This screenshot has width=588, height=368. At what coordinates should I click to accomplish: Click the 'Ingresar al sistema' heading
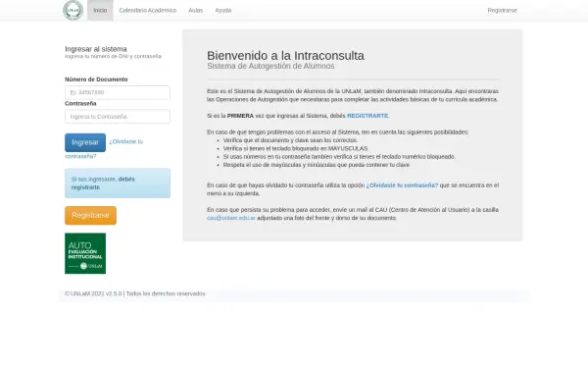tap(96, 49)
